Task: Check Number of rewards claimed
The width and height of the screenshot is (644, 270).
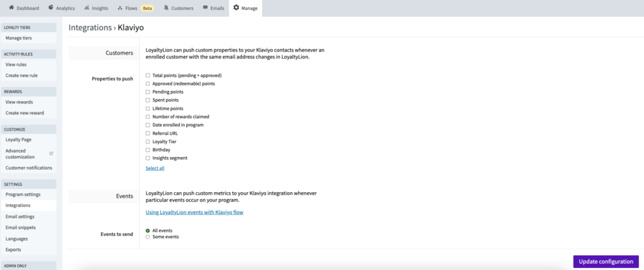Action: tap(148, 117)
